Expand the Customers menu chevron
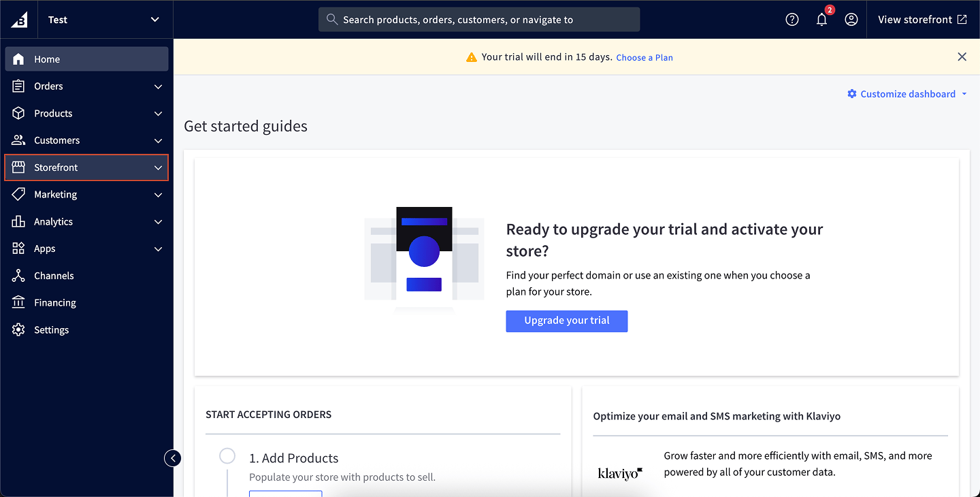 159,140
